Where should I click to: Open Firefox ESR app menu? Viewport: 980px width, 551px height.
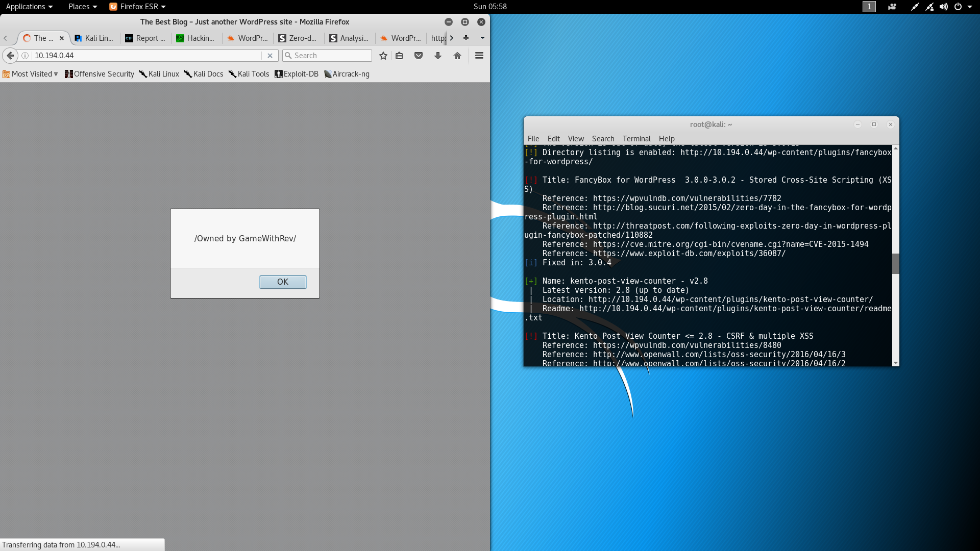138,7
